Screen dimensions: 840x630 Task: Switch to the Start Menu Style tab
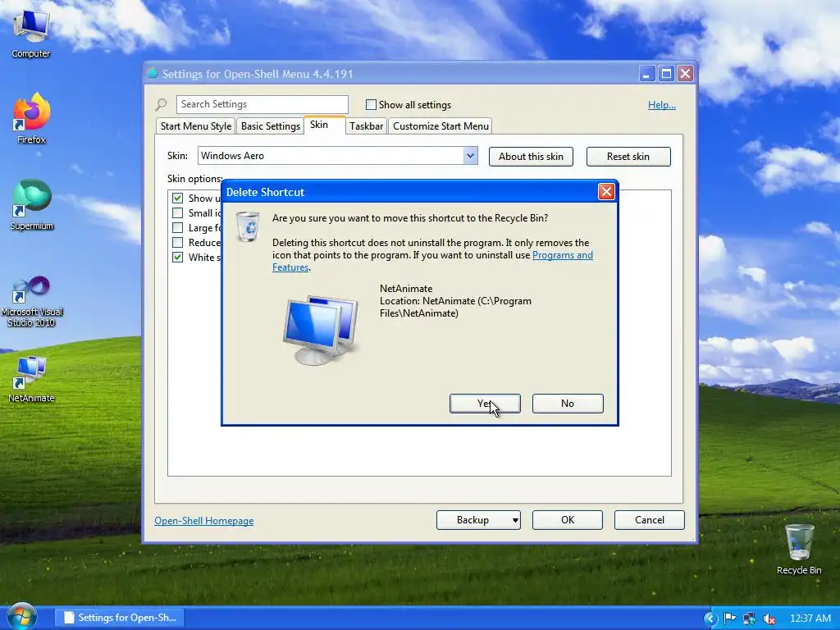pyautogui.click(x=195, y=126)
